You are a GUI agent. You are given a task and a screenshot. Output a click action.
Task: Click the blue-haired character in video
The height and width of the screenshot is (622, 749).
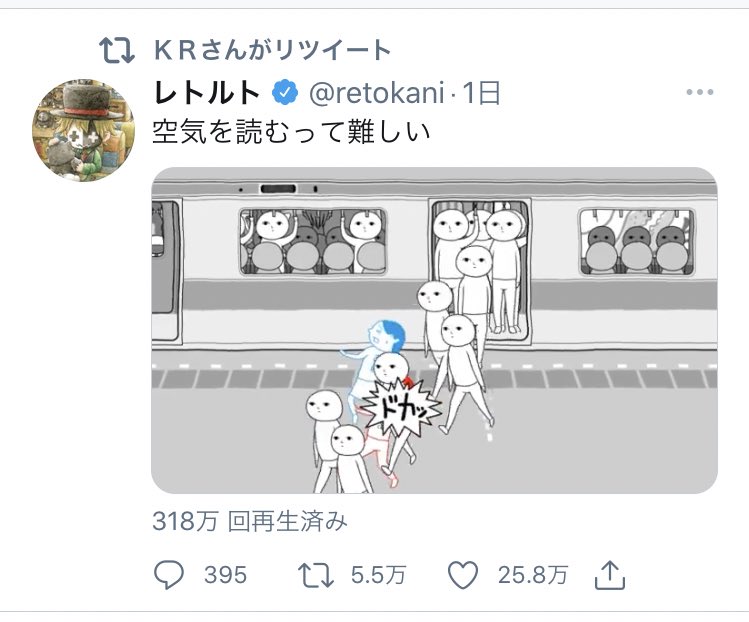coord(375,363)
